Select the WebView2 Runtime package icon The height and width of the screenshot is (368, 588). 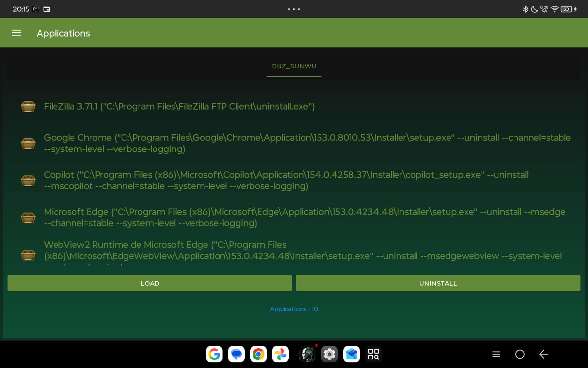click(x=28, y=255)
